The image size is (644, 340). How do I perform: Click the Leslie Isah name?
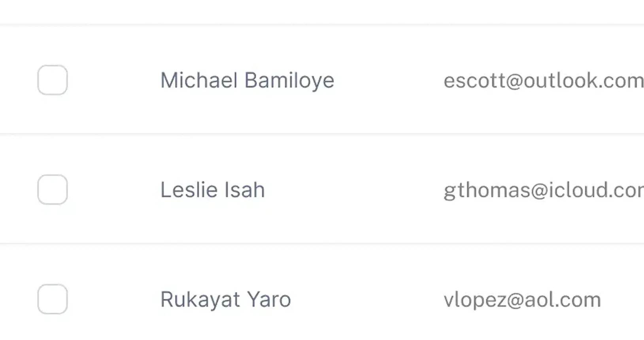click(x=212, y=190)
